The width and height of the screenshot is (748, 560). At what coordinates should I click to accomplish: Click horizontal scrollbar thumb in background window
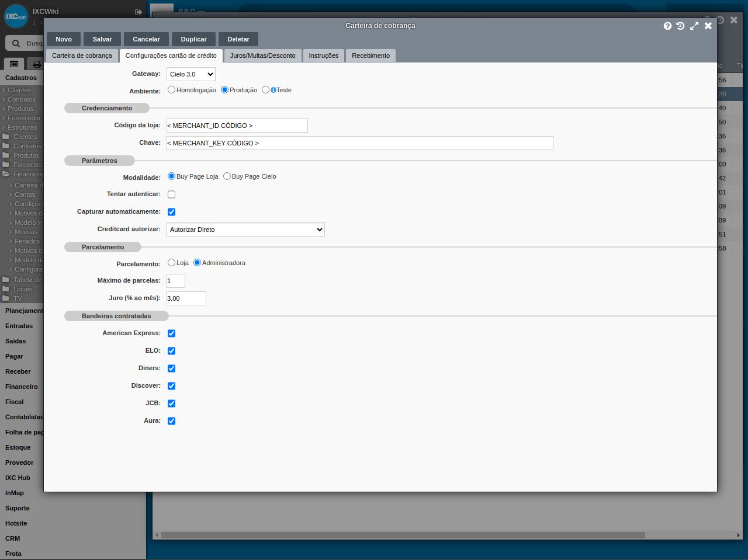tap(403, 535)
